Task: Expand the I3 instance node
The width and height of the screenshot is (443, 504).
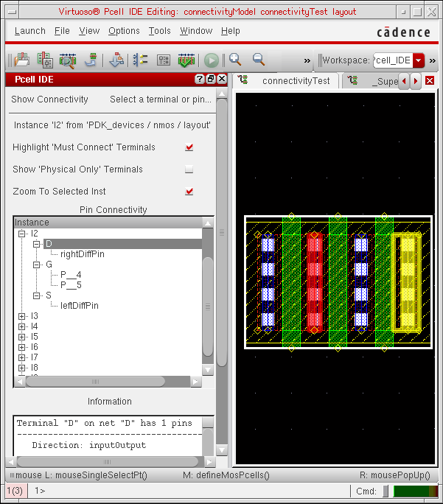Action: (x=21, y=316)
